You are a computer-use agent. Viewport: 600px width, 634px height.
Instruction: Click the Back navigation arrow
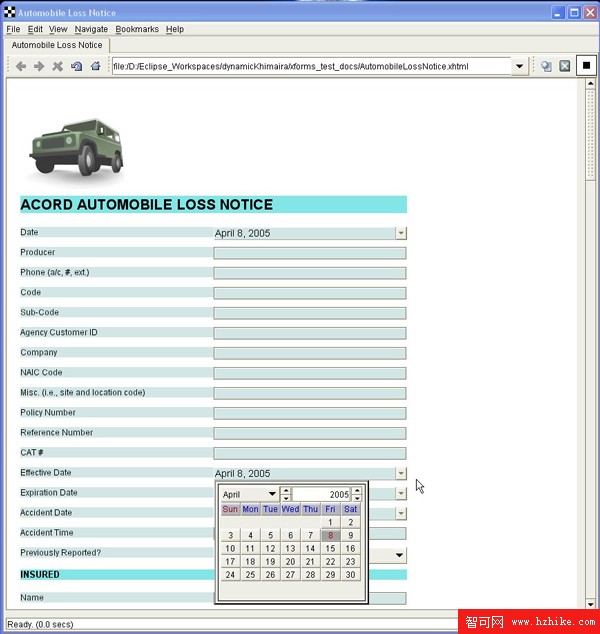coord(21,66)
